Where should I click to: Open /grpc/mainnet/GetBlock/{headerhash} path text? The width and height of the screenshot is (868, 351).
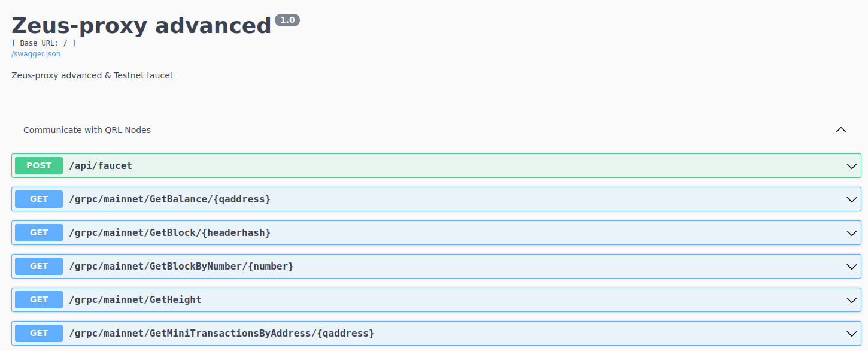coord(169,232)
